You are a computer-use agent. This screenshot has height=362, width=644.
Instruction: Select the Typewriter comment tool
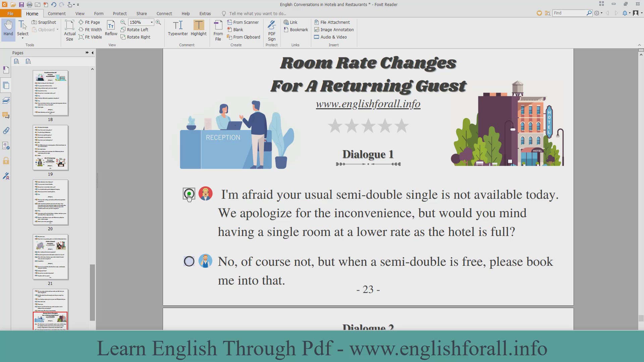pos(178,28)
